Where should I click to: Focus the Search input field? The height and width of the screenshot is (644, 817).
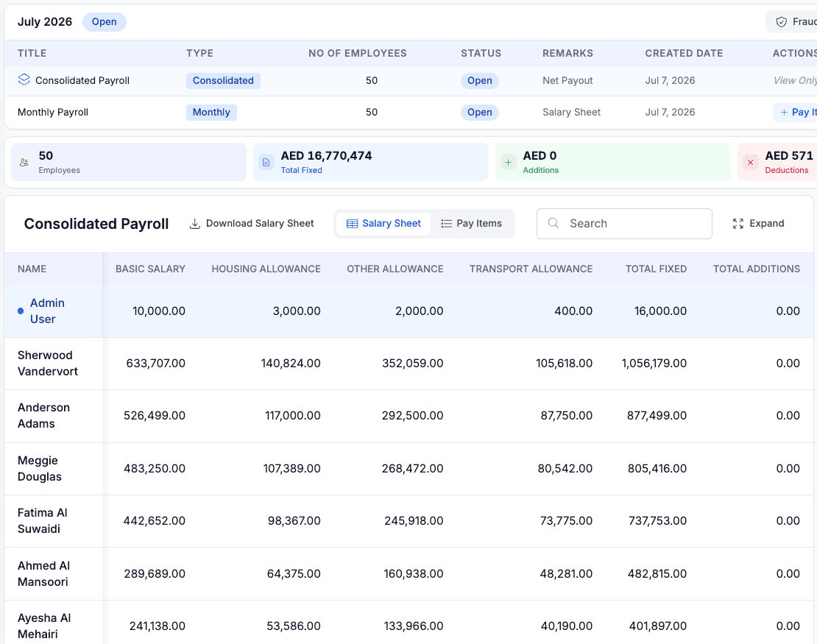click(624, 224)
